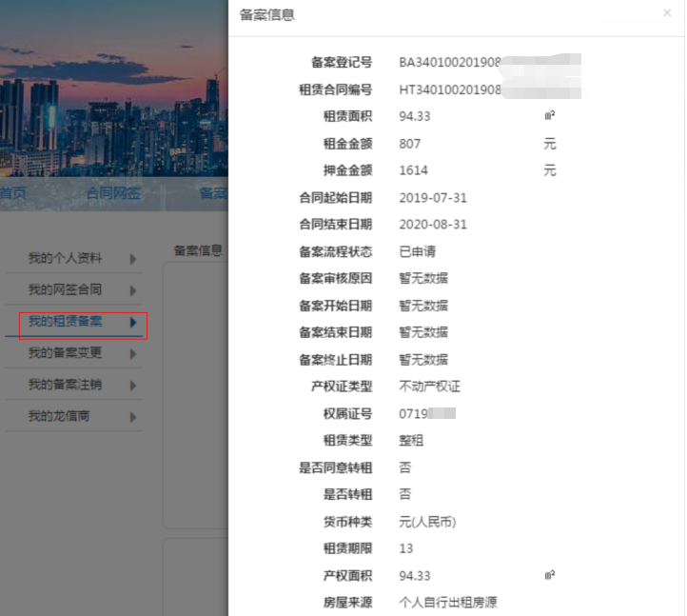Expand the 我的备案注销 arrow
Screen dimensions: 687x616
[x=133, y=386]
